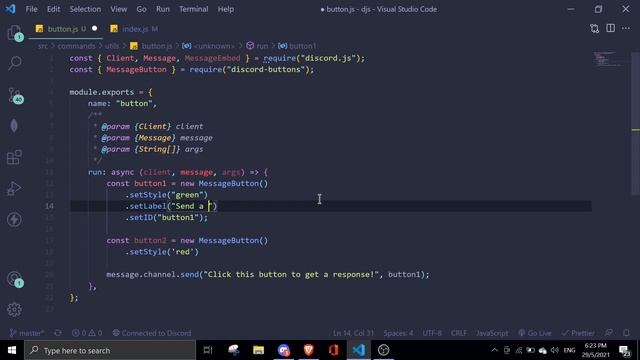Screen dimensions: 640x360
Task: Switch to the index.js tab
Action: pyautogui.click(x=135, y=29)
